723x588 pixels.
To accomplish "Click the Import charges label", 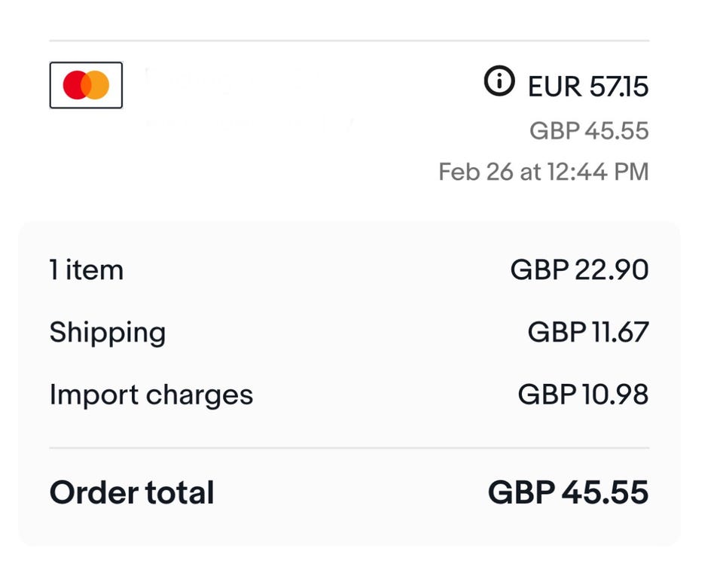I will click(x=151, y=395).
